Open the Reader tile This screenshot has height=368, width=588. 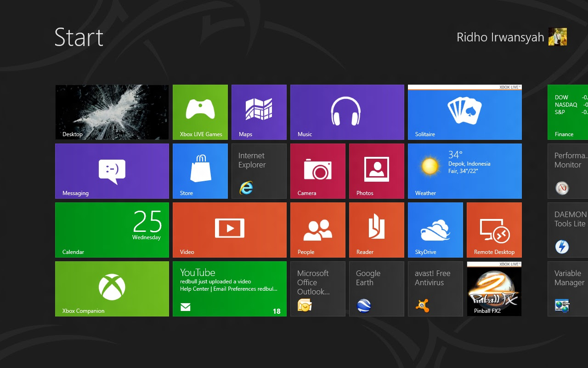pyautogui.click(x=377, y=230)
